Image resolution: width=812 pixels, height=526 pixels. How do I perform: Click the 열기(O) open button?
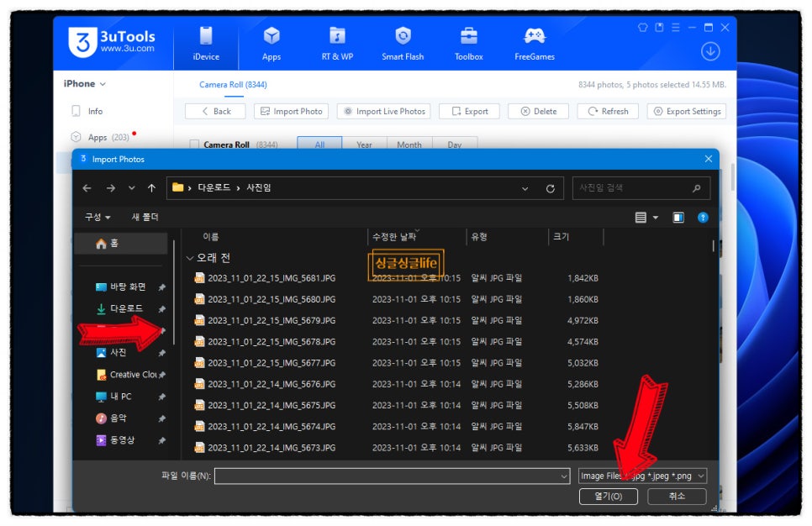coord(608,497)
